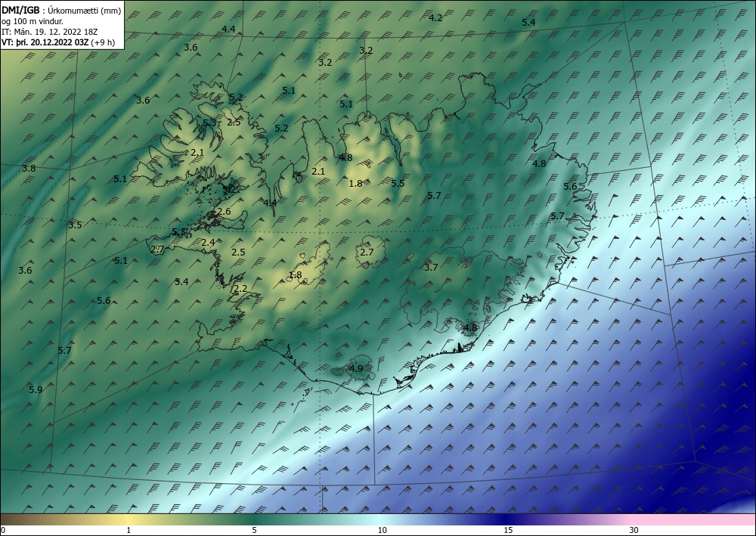The height and width of the screenshot is (536, 756).
Task: Click the 15 label on color scale
Action: click(x=508, y=530)
